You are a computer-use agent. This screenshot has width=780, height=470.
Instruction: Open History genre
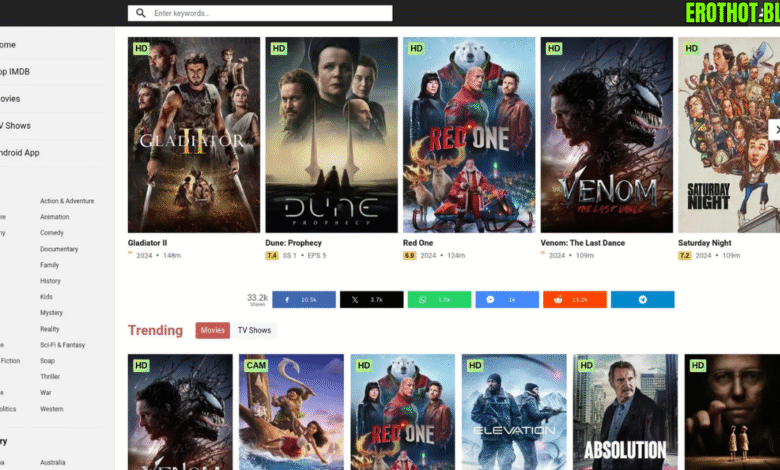[x=50, y=281]
